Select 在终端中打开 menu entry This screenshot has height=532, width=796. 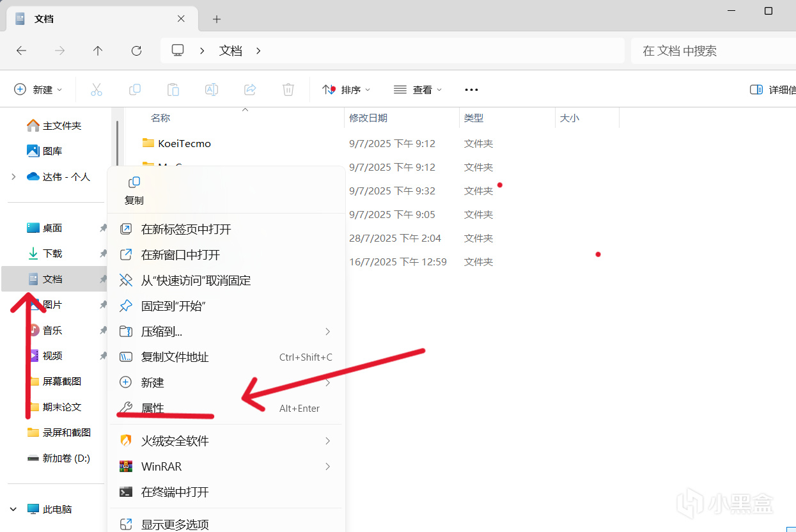click(226, 492)
